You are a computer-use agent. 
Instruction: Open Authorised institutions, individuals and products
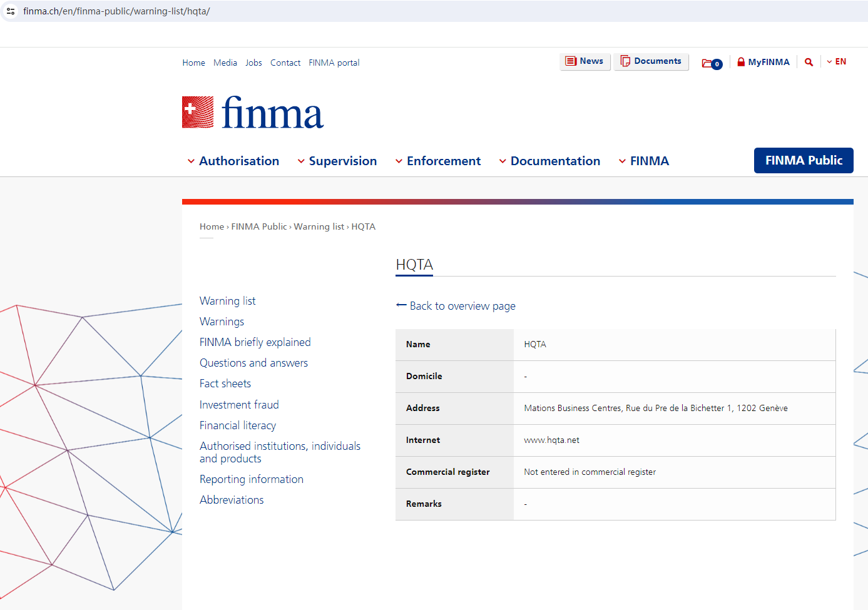tap(280, 452)
